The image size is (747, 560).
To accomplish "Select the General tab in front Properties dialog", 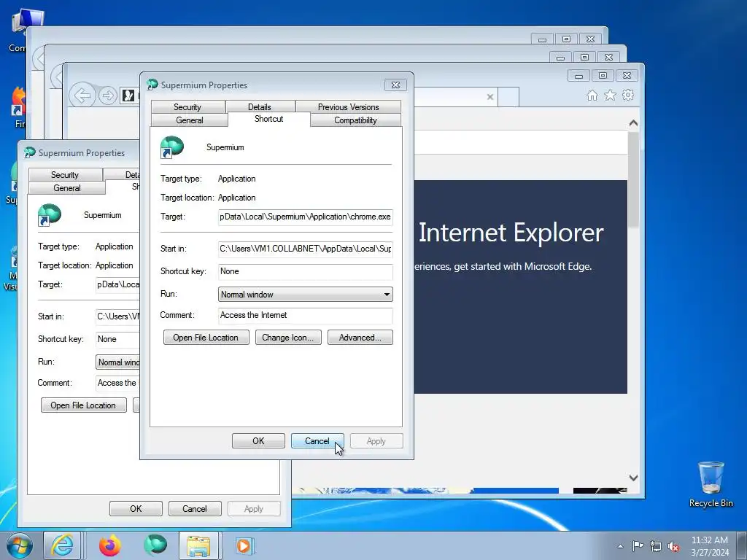I will (x=190, y=120).
